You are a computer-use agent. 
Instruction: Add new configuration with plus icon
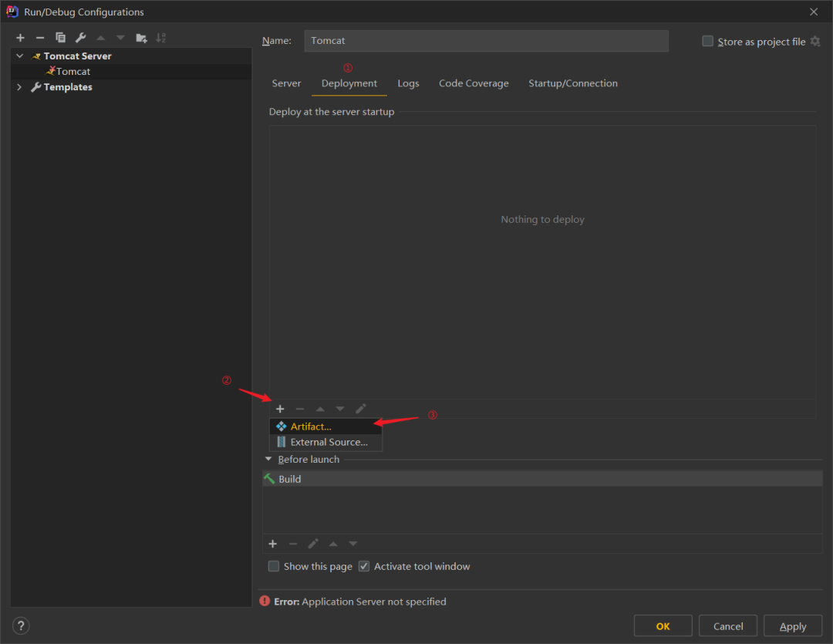20,38
